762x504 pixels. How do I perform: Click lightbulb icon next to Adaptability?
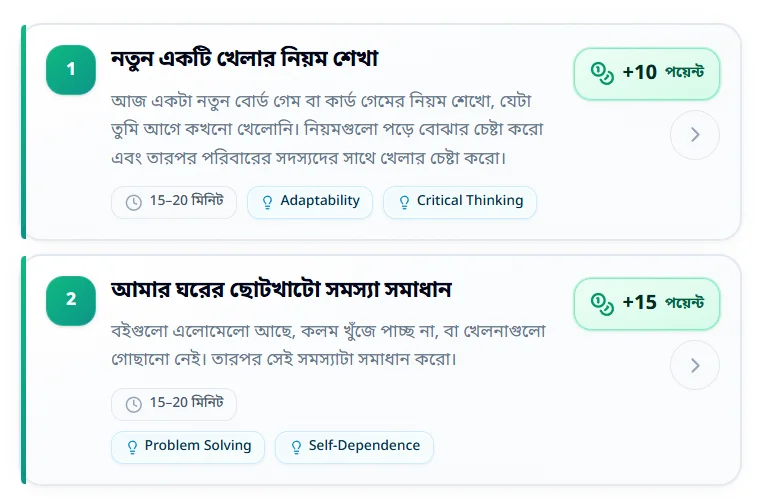pos(267,202)
